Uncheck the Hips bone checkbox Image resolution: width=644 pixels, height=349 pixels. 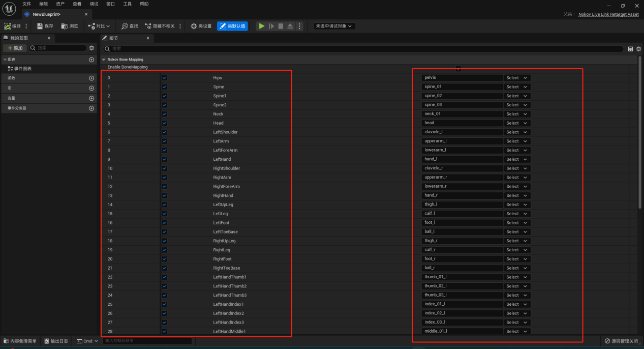coord(164,78)
